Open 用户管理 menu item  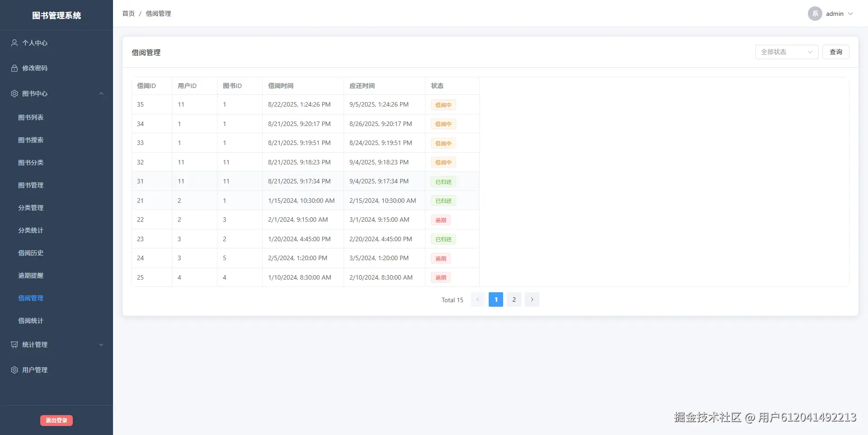pyautogui.click(x=57, y=370)
